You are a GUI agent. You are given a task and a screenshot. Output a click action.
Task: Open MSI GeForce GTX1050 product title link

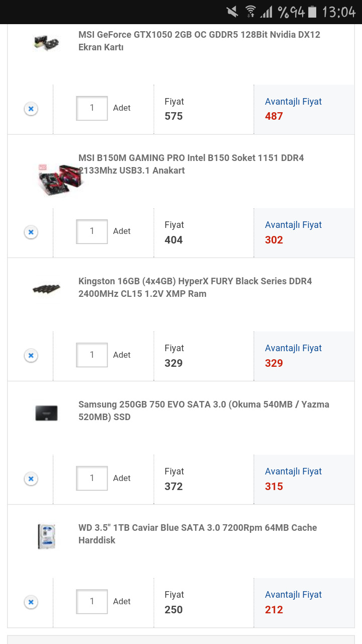pyautogui.click(x=199, y=41)
